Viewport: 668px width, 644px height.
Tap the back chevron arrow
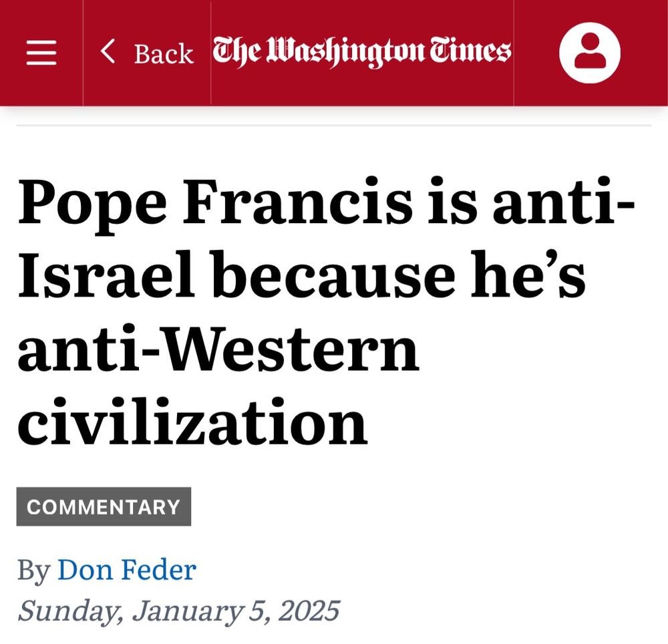(x=106, y=52)
